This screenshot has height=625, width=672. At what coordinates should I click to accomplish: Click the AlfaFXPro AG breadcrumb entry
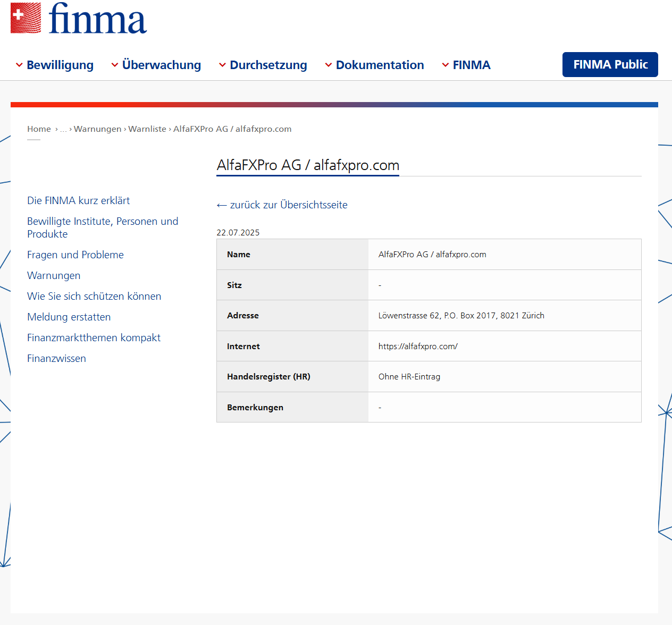[x=232, y=129]
